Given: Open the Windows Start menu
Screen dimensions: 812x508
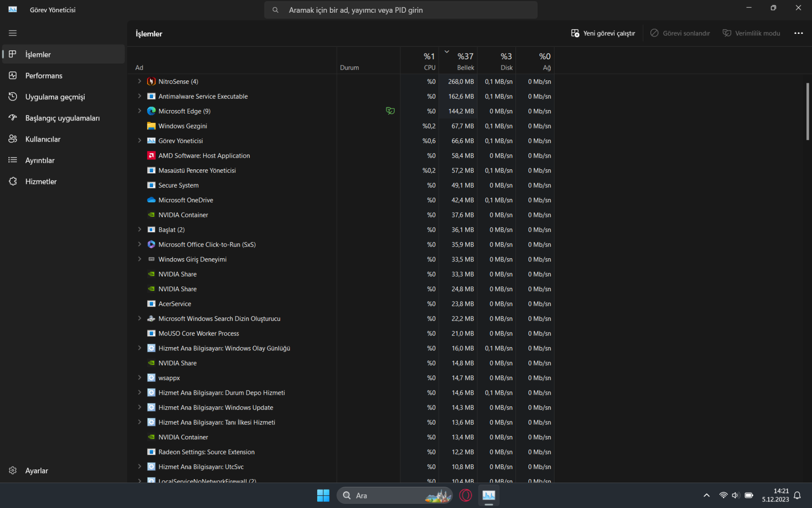Looking at the screenshot, I should coord(323,495).
